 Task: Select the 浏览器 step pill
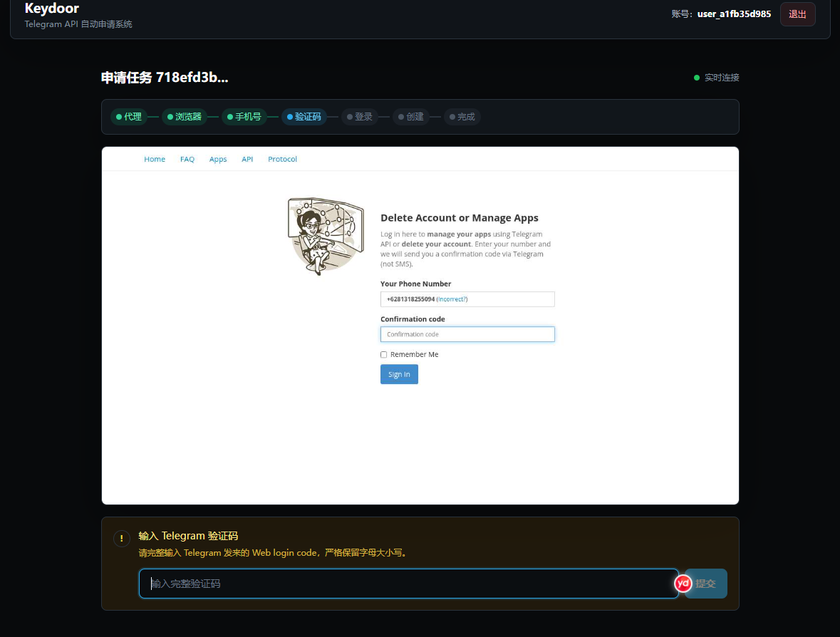185,117
